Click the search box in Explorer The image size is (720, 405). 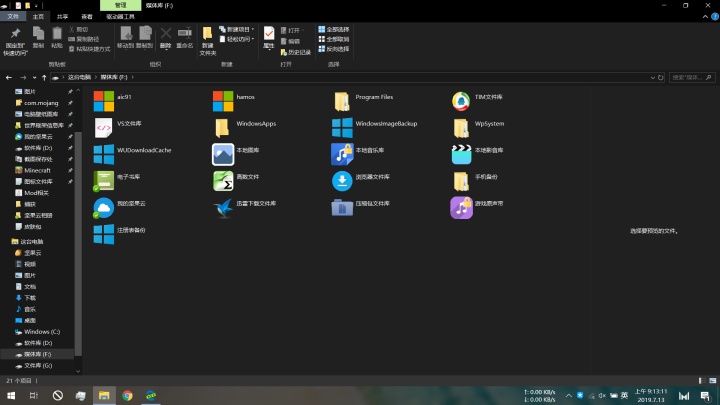point(692,78)
